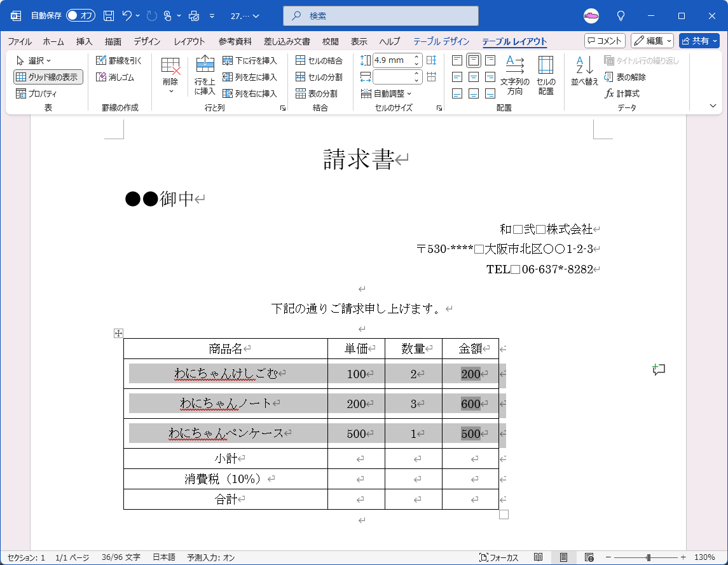The height and width of the screenshot is (565, 728).
Task: Click the 日本語 language status
Action: 164,557
